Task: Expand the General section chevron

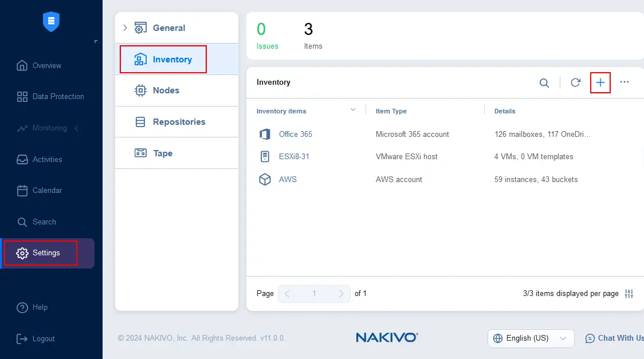Action: coord(125,28)
